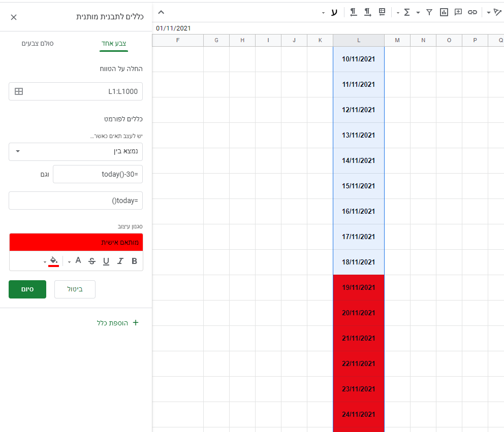This screenshot has height=432, width=504.
Task: Select the cell with 10/11/2021
Action: coord(359,59)
